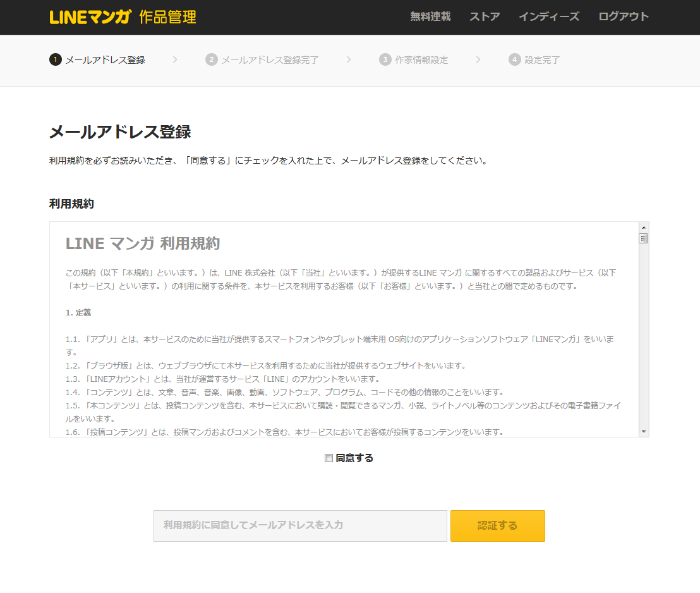Click clause 1.6 「投稿コンテンツ」 text

point(286,432)
